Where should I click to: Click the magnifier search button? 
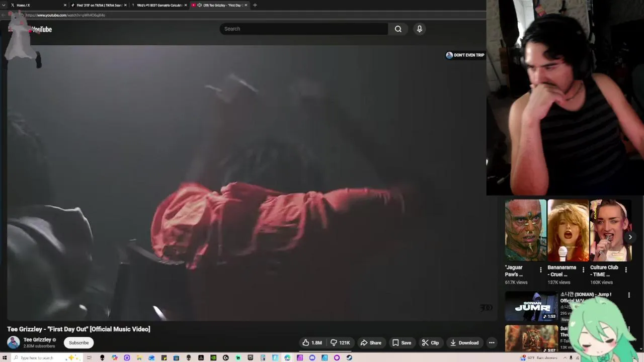(398, 29)
